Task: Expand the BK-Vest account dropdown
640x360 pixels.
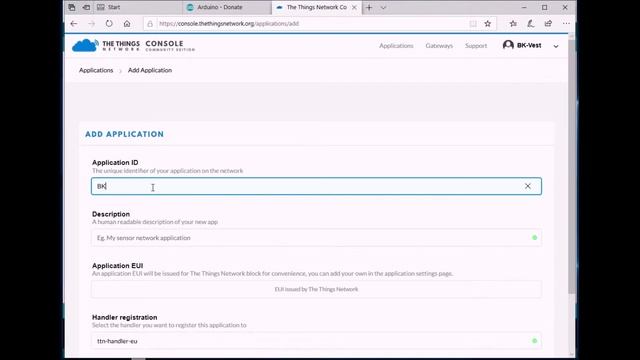Action: pyautogui.click(x=556, y=46)
